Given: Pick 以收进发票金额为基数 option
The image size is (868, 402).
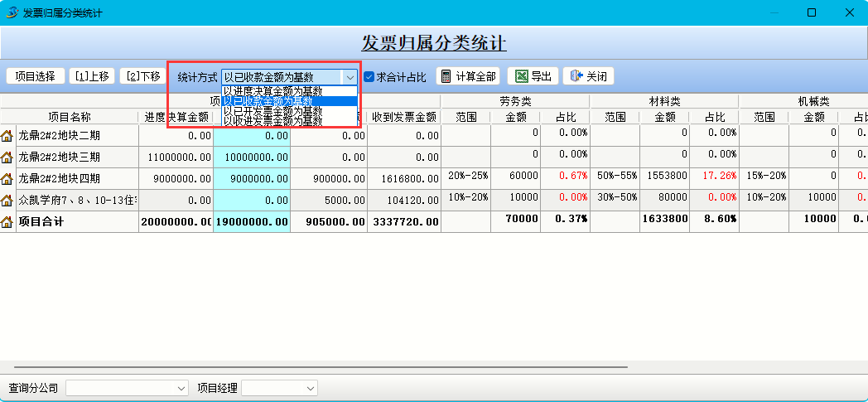Looking at the screenshot, I should [x=272, y=121].
